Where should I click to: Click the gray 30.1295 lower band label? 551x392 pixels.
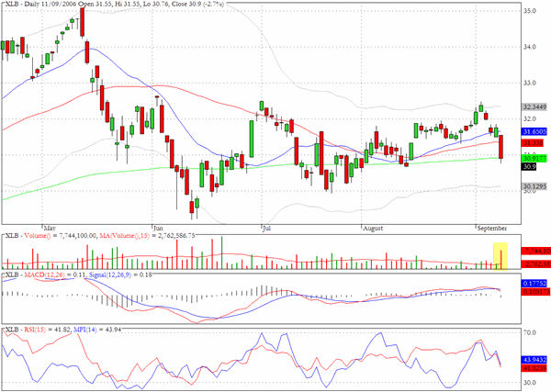[534, 186]
